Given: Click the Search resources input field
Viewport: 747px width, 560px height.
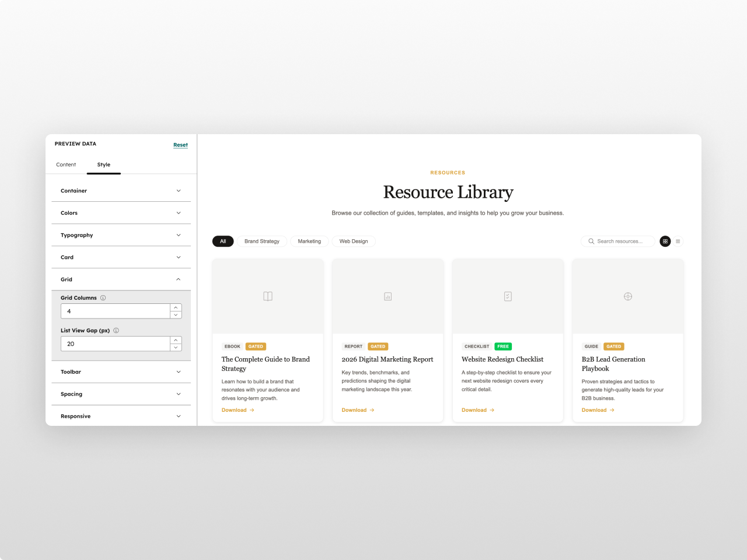Looking at the screenshot, I should 622,241.
